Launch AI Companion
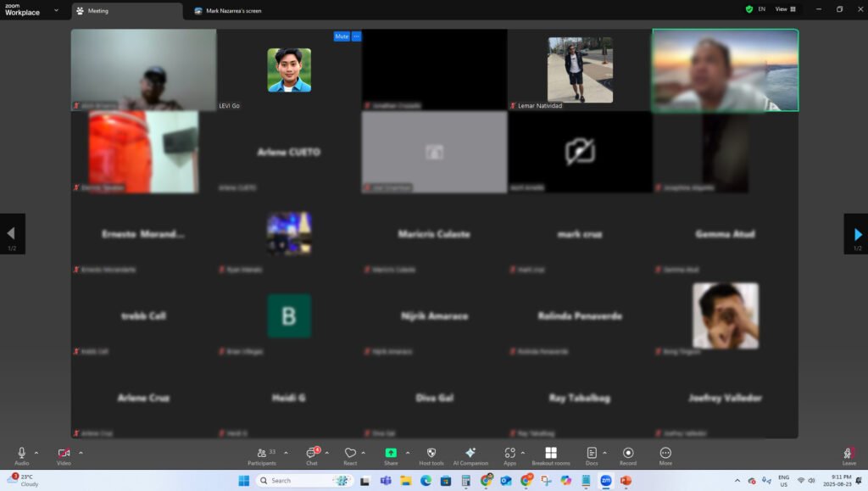 tap(470, 454)
